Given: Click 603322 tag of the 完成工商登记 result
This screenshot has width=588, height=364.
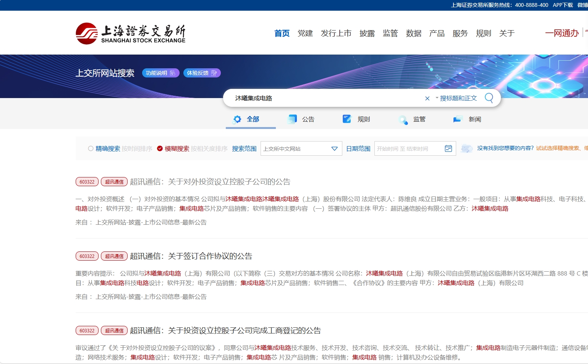Looking at the screenshot, I should (87, 330).
